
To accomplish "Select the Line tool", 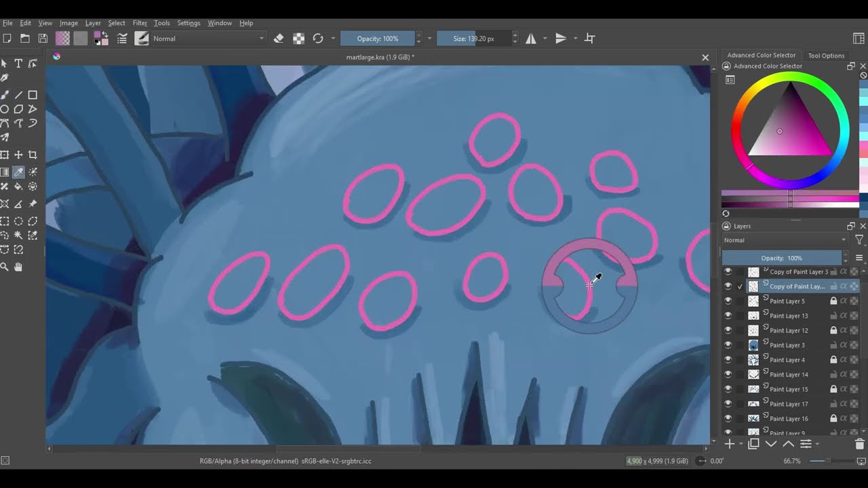I will pos(18,95).
